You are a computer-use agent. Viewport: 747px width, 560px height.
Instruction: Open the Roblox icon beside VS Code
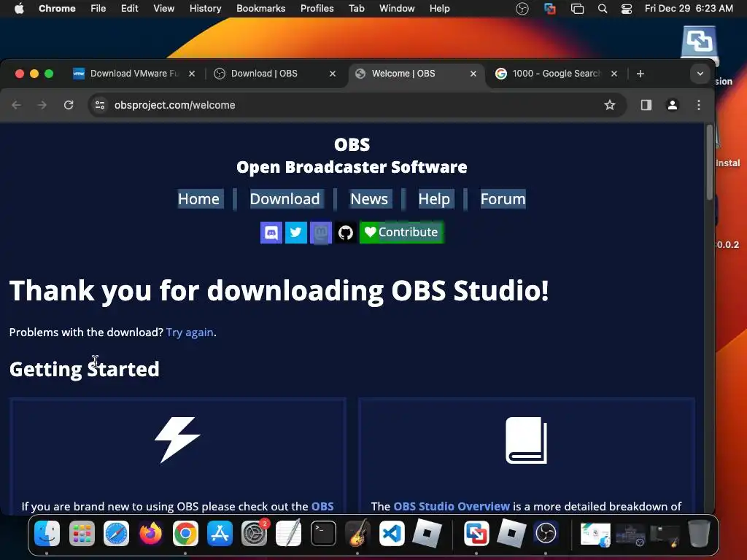(426, 533)
